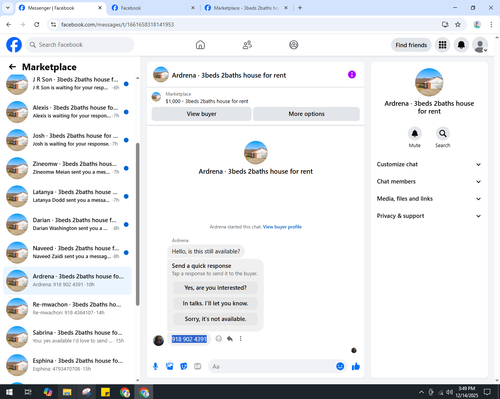This screenshot has width=500, height=399.
Task: Open the Esphina conversation
Action: (x=68, y=365)
